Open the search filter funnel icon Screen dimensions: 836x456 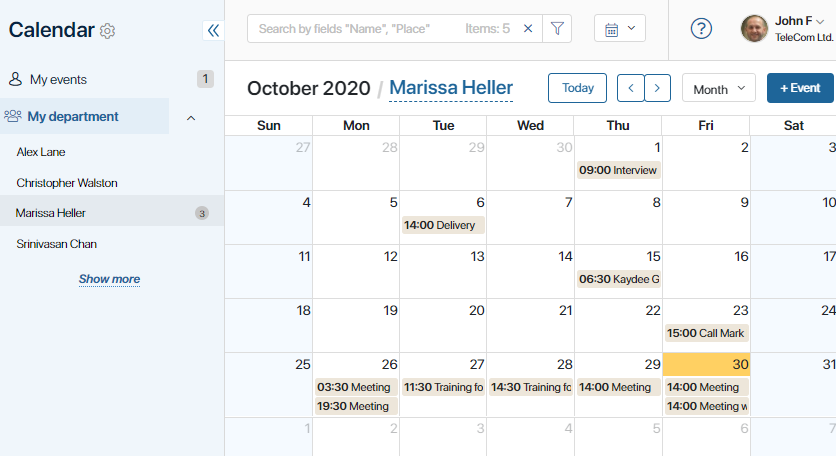coord(557,28)
